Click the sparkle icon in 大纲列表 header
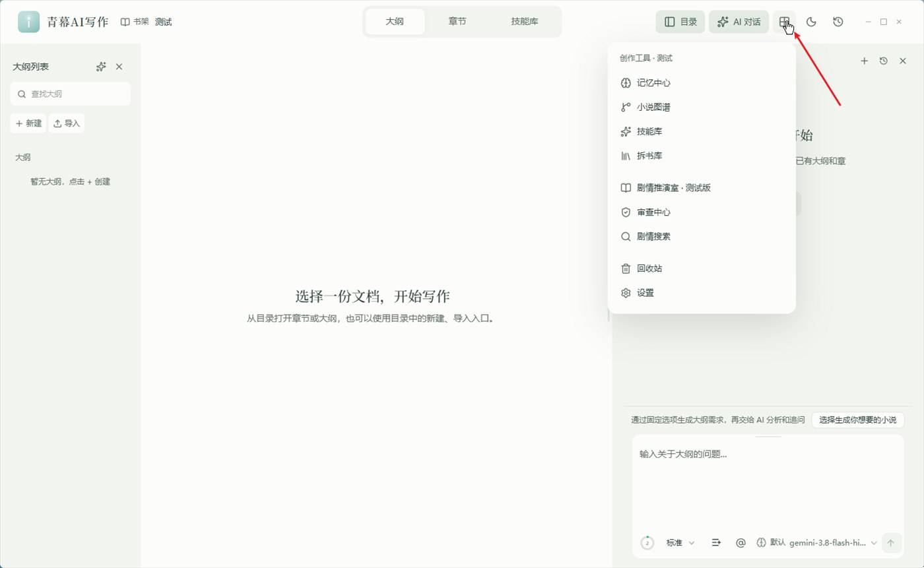The height and width of the screenshot is (568, 924). coord(101,67)
